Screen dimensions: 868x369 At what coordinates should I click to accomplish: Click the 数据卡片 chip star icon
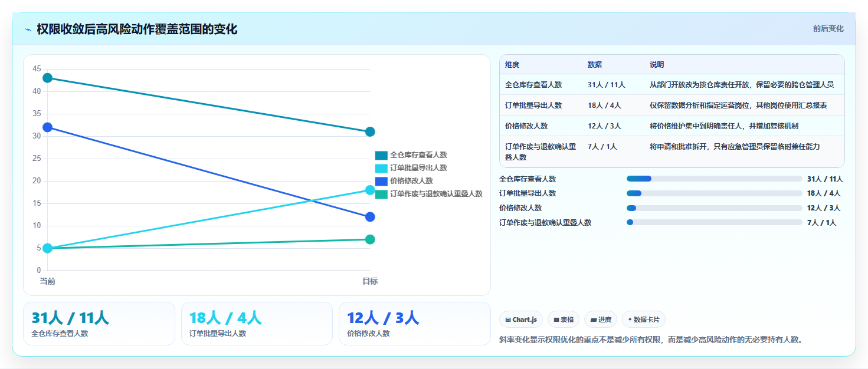[630, 319]
